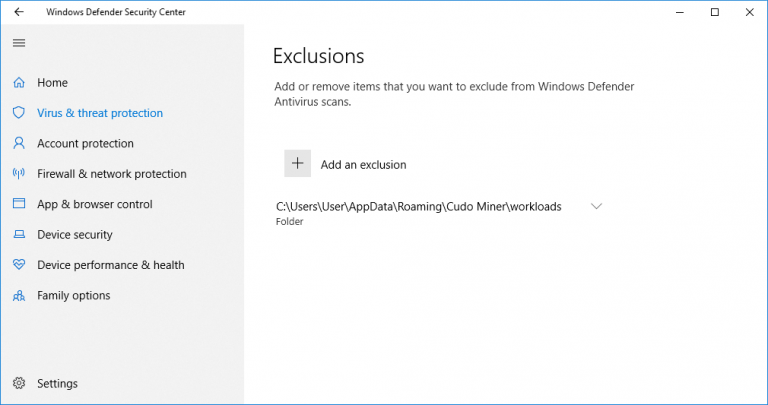Click the heart icon for Device performance & health
Screen dimensions: 768x405
coord(19,265)
